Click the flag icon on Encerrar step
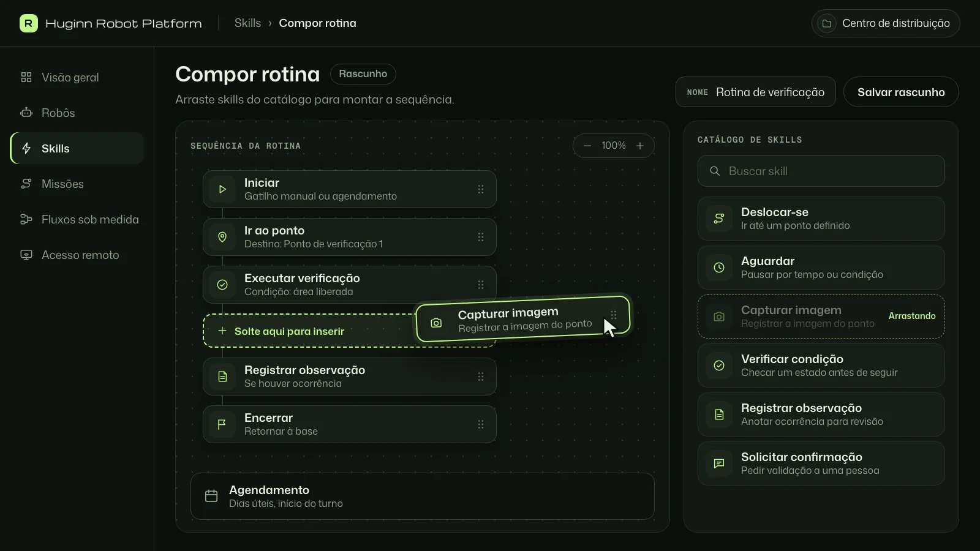Viewport: 980px width, 551px height. pos(222,424)
